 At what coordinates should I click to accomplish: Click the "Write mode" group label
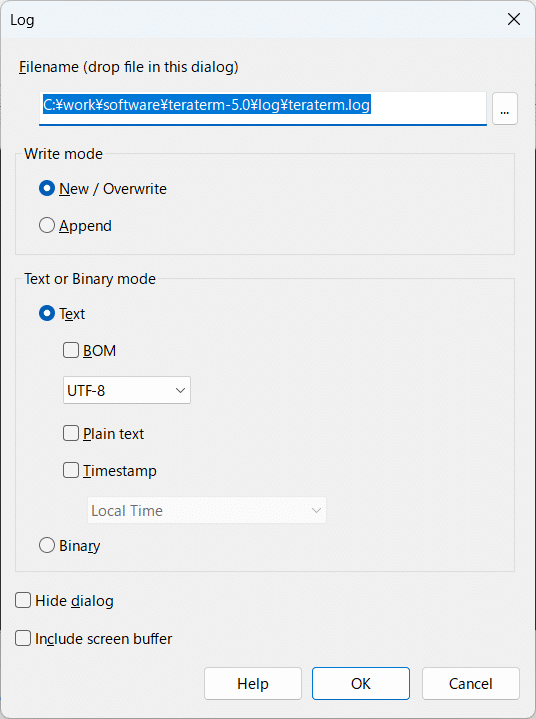pos(63,154)
